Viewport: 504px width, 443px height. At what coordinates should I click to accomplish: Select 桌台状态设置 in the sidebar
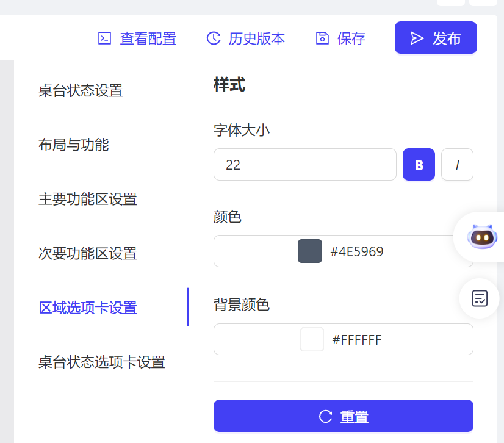[81, 91]
